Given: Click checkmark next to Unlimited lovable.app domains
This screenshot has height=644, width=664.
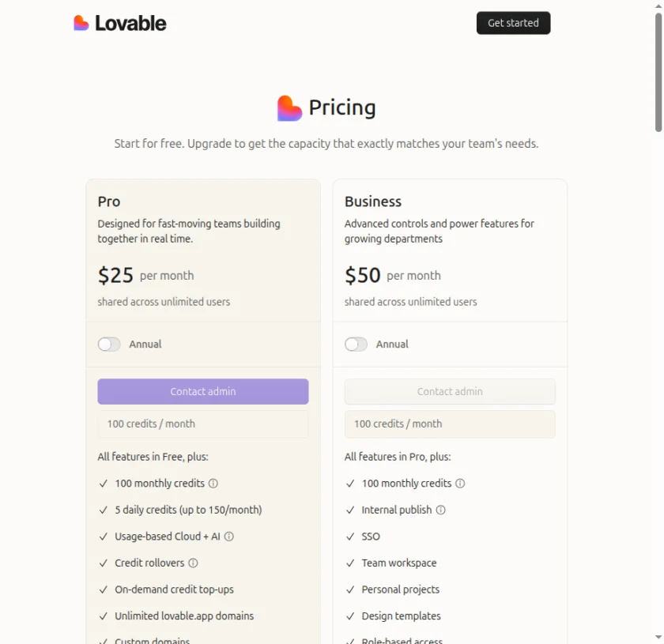Looking at the screenshot, I should point(103,616).
